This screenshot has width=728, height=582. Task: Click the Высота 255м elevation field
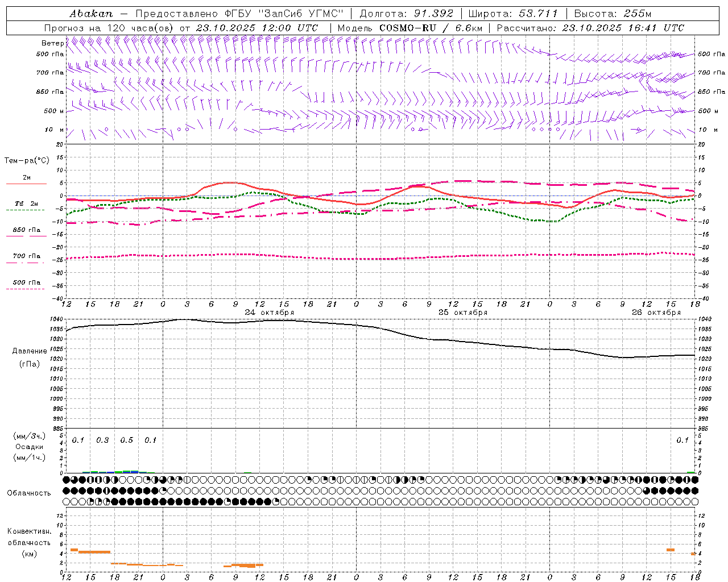point(613,14)
